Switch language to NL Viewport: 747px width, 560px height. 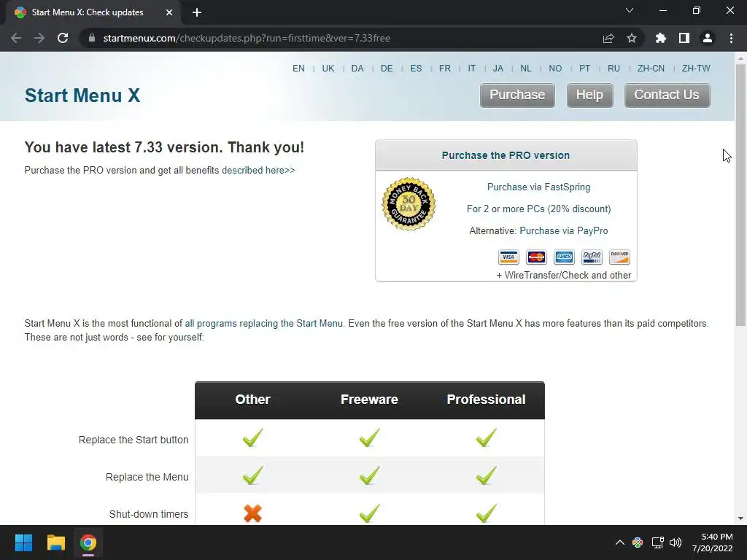pos(526,69)
